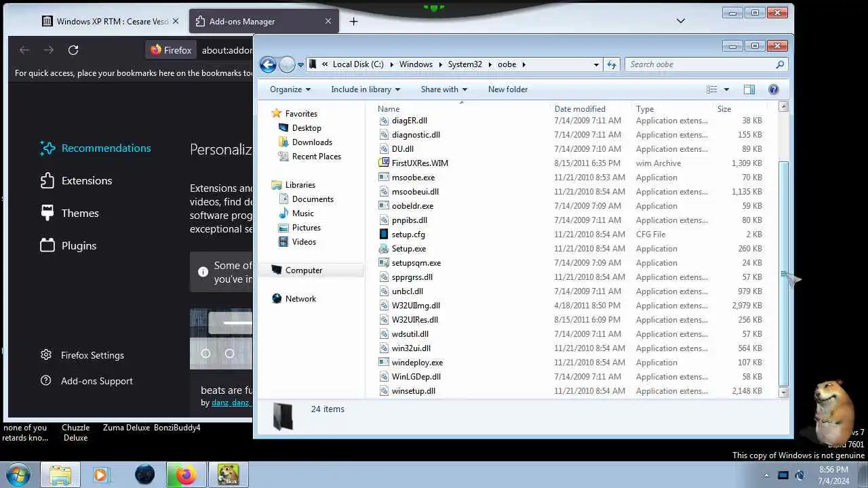Toggle the preview pane icon
Viewport: 868px width, 488px height.
(x=749, y=89)
